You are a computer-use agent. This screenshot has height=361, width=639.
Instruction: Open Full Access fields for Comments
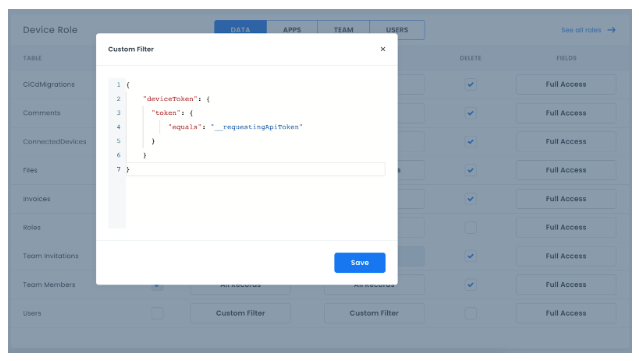(566, 113)
